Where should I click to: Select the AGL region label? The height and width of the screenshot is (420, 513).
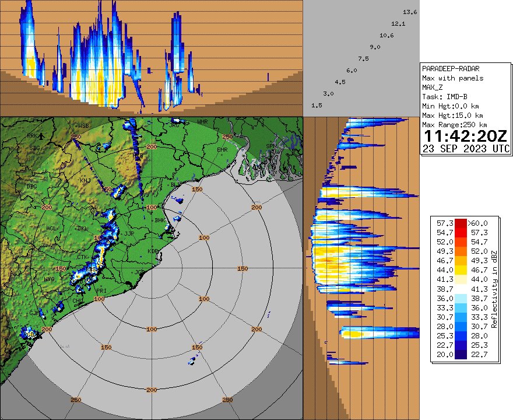(x=51, y=229)
